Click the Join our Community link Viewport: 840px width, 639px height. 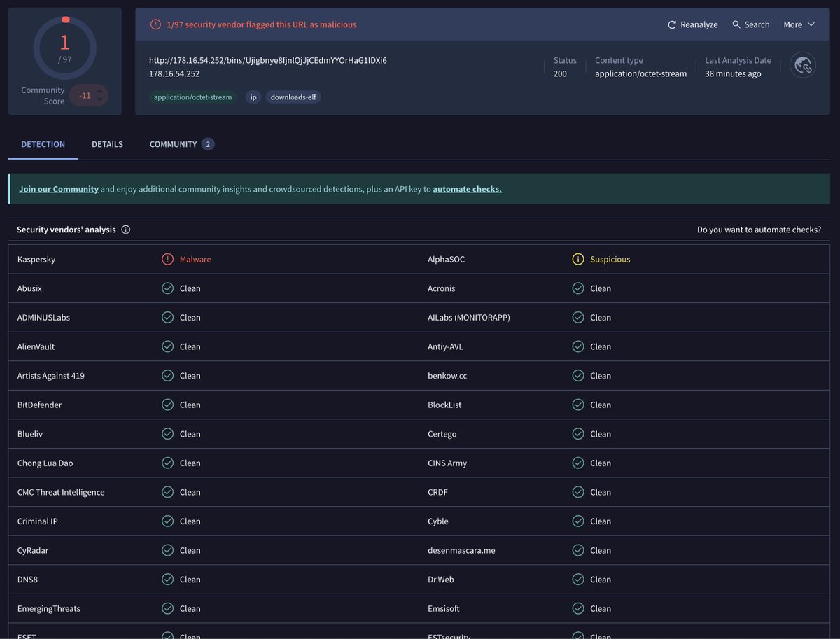tap(59, 189)
